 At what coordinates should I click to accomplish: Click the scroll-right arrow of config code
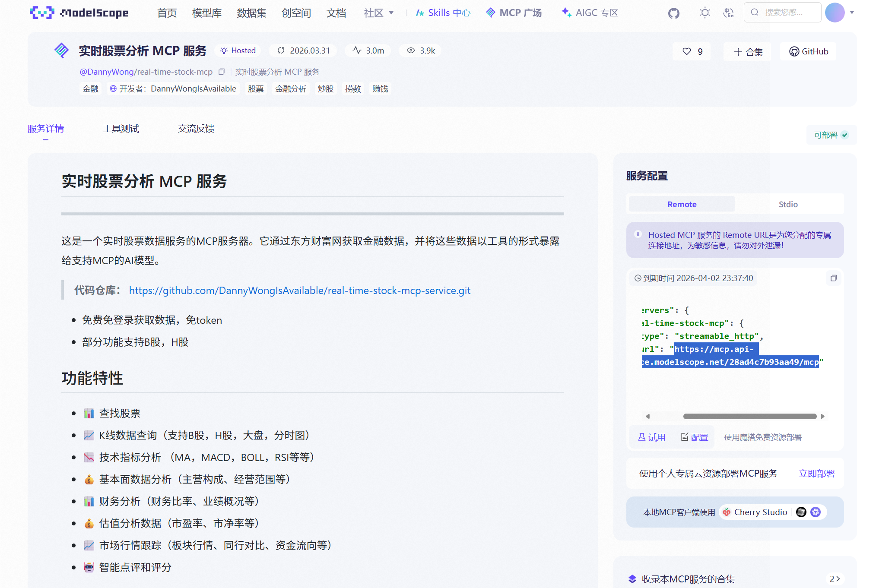click(x=822, y=417)
